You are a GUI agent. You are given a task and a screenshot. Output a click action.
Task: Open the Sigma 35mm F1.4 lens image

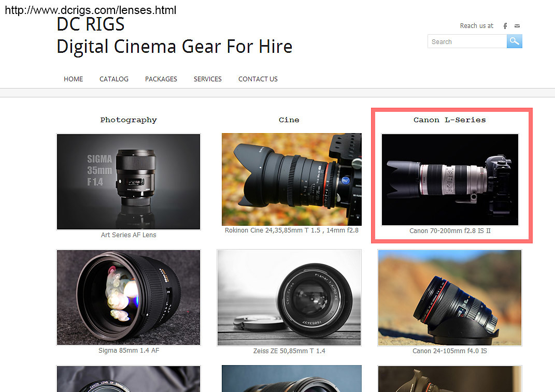(x=129, y=181)
